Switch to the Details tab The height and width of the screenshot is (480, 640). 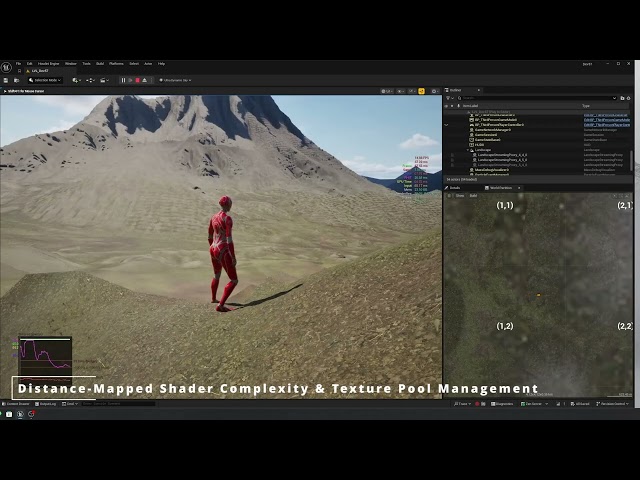tap(453, 188)
